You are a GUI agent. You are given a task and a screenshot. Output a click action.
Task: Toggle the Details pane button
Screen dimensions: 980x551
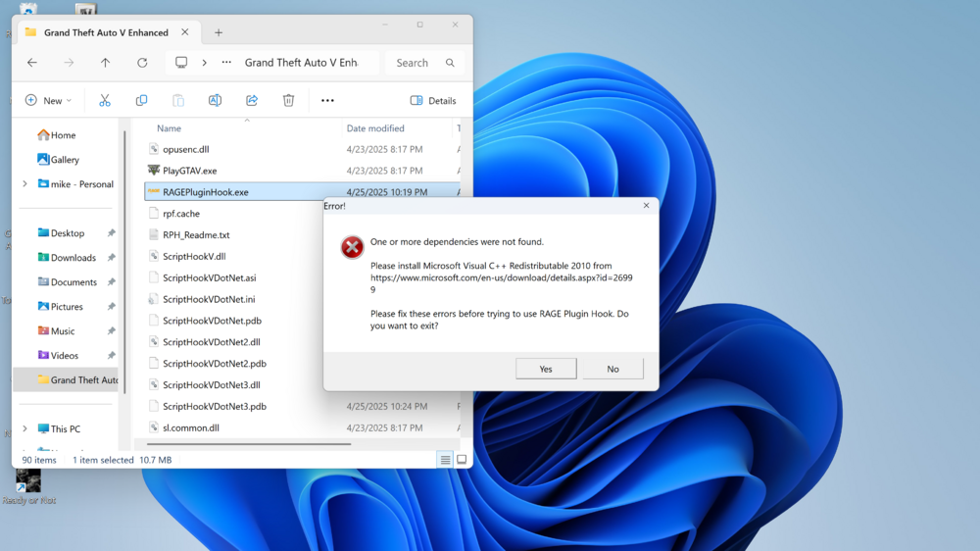point(433,100)
